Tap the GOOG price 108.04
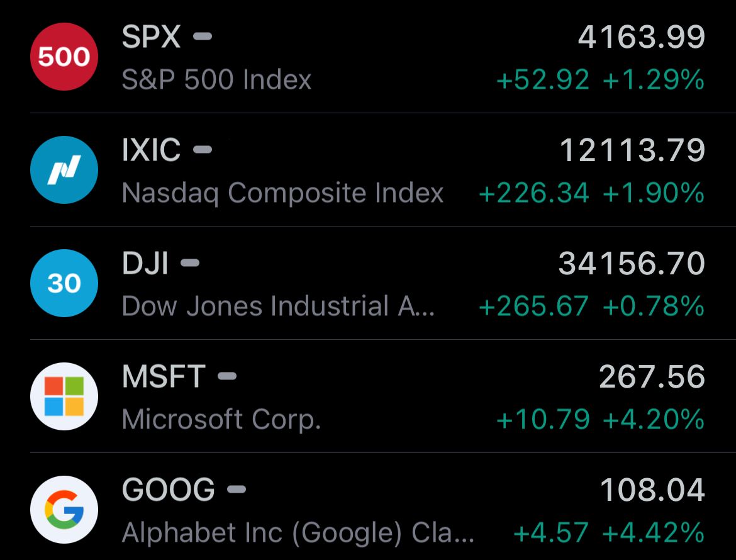Screen dimensions: 736x560 tap(652, 490)
